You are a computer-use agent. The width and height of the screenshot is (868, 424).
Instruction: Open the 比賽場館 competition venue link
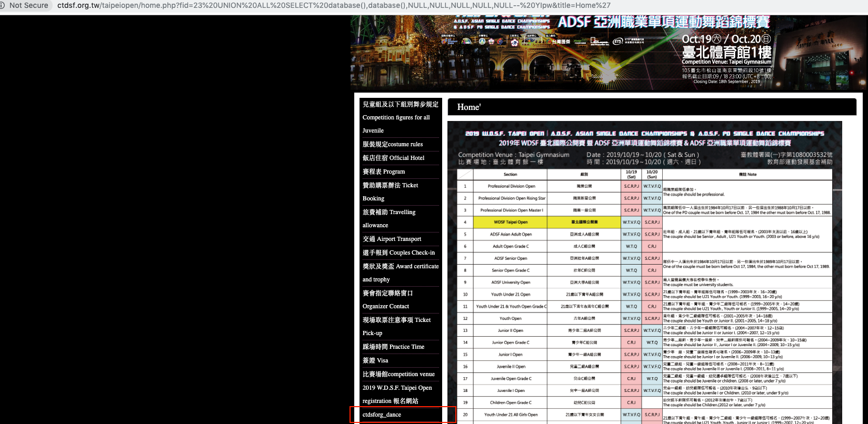tap(398, 374)
